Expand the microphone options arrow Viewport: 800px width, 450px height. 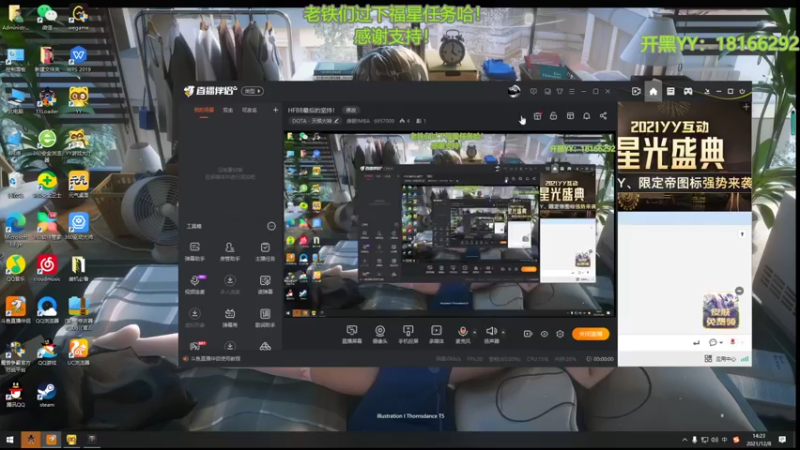[474, 333]
